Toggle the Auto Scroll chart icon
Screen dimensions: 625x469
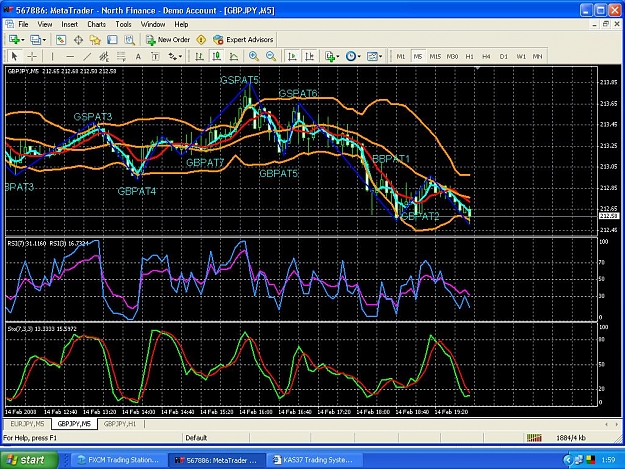pyautogui.click(x=292, y=57)
